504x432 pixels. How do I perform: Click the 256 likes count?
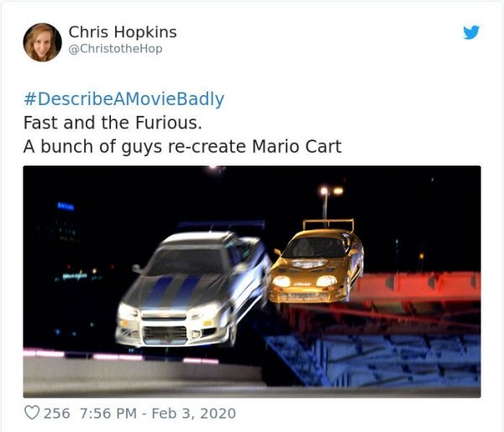56,414
